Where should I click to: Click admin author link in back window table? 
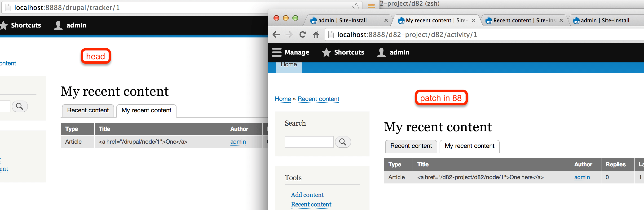pyautogui.click(x=238, y=142)
